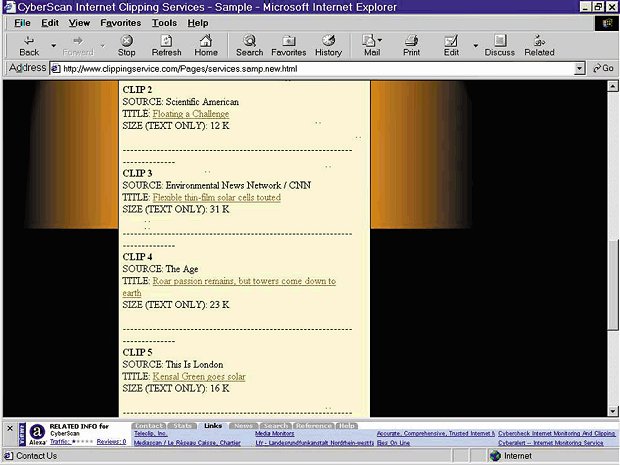620x465 pixels.
Task: Click the 'CLIP 3' heading
Action: coord(137,174)
